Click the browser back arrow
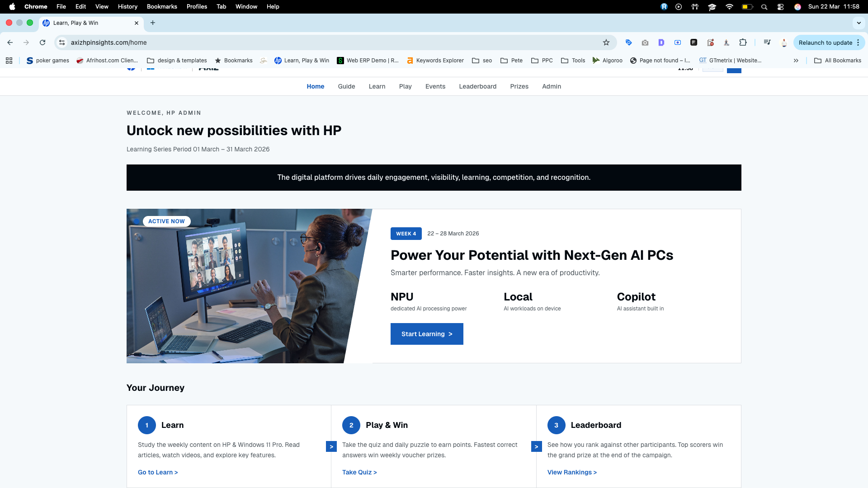868x488 pixels. 10,42
